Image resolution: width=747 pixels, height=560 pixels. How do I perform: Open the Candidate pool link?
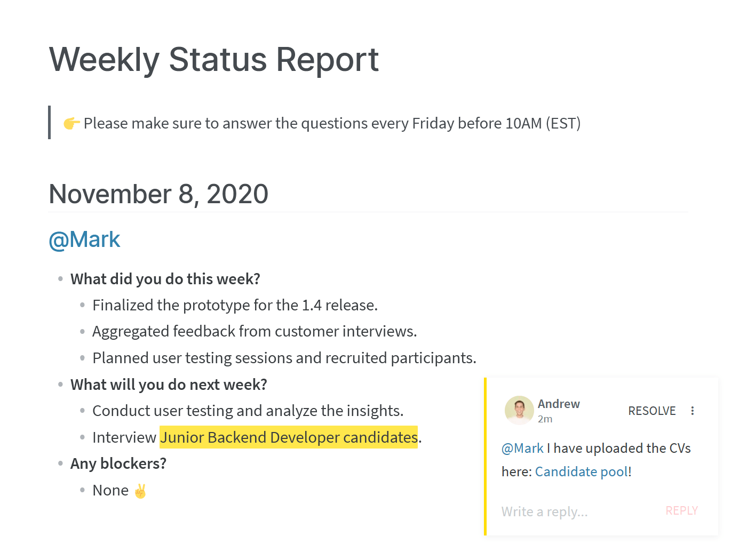point(582,471)
